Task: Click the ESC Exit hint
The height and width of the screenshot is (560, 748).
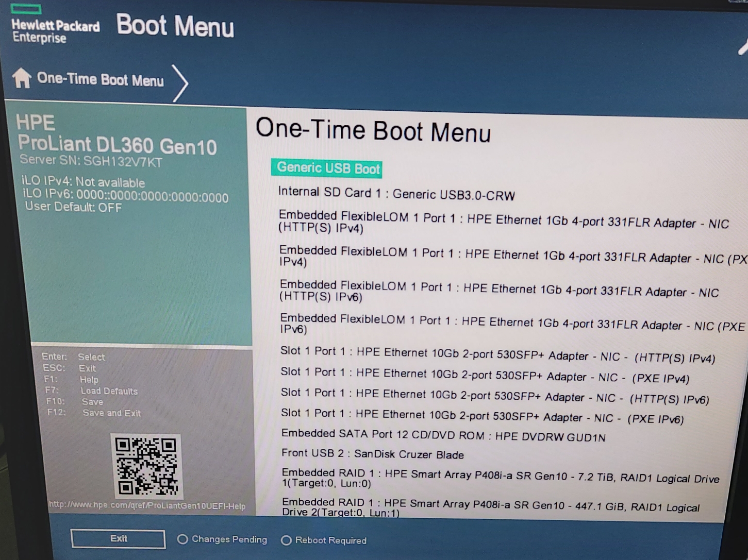Action: (x=69, y=368)
